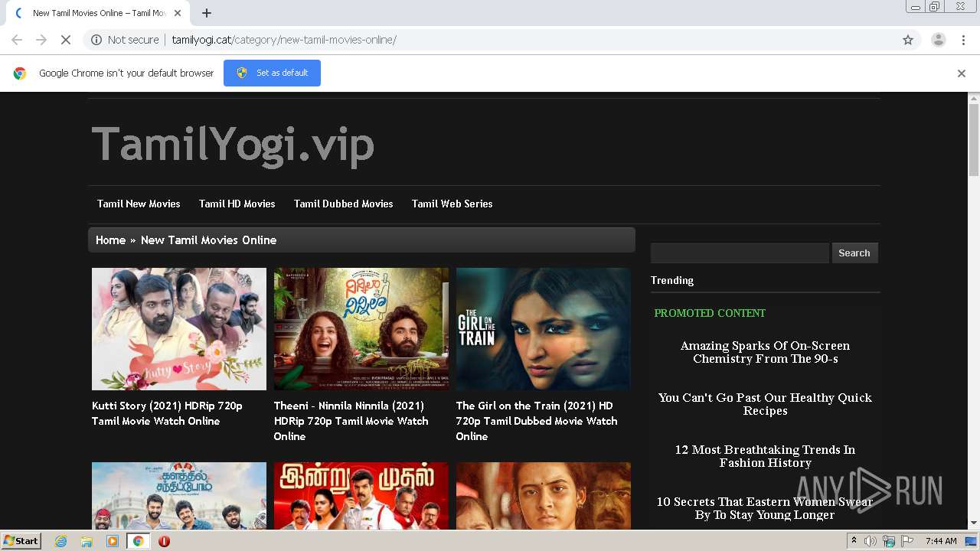
Task: Launch Internet Explorer from the taskbar
Action: pos(61,541)
